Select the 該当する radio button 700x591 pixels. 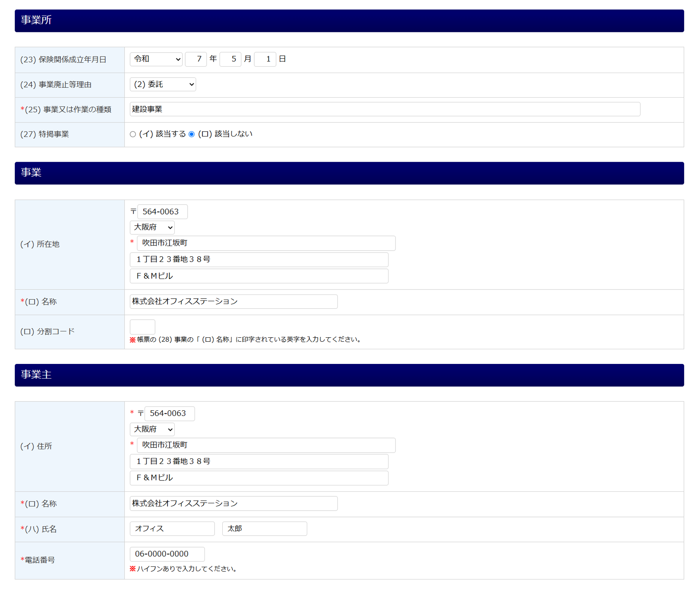[x=133, y=134]
